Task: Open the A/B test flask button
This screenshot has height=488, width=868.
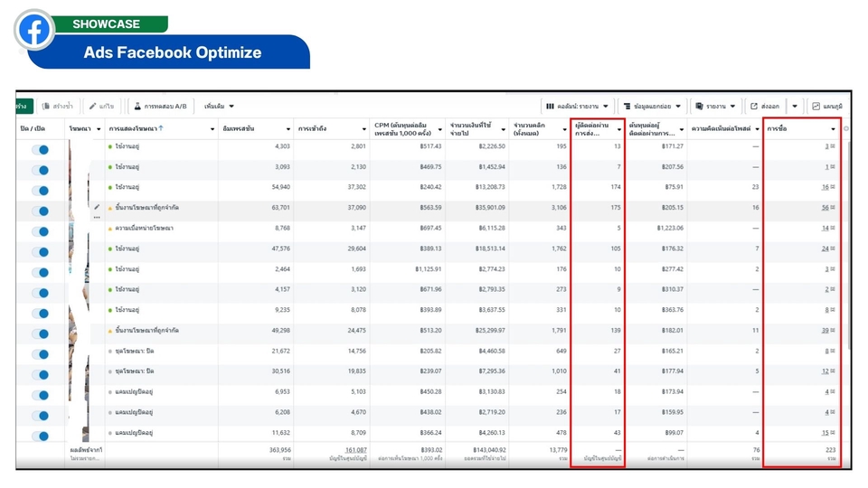Action: 161,107
